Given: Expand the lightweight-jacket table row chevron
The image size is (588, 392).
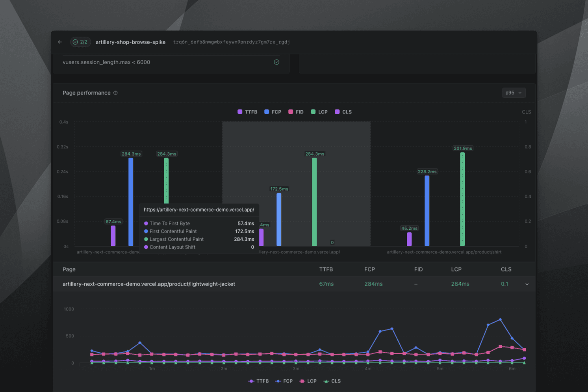Looking at the screenshot, I should pyautogui.click(x=527, y=284).
